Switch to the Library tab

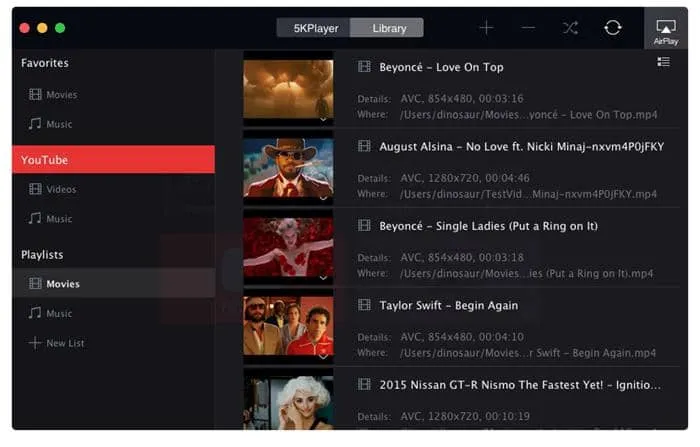pyautogui.click(x=387, y=28)
